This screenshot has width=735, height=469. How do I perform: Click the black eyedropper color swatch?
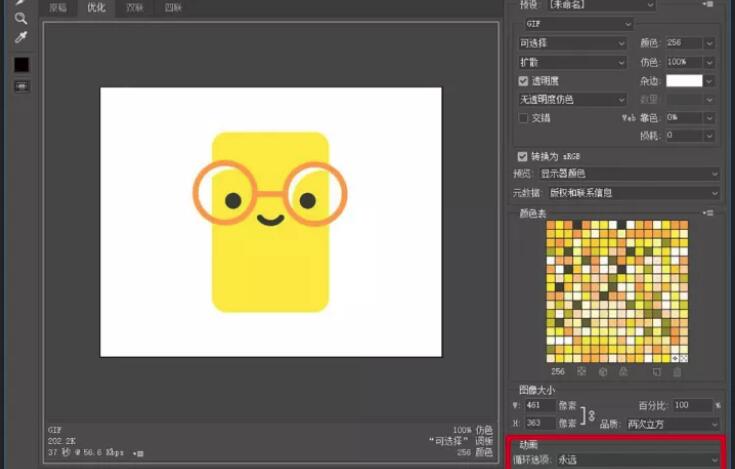(21, 64)
